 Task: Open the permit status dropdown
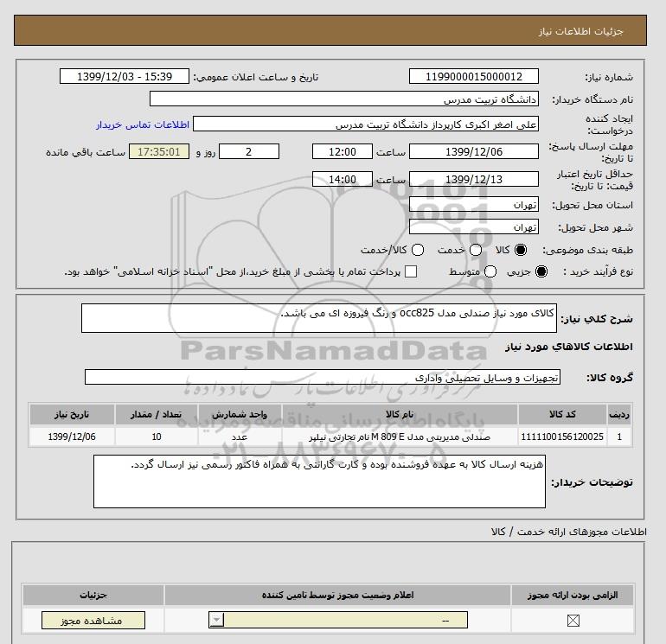[338, 620]
